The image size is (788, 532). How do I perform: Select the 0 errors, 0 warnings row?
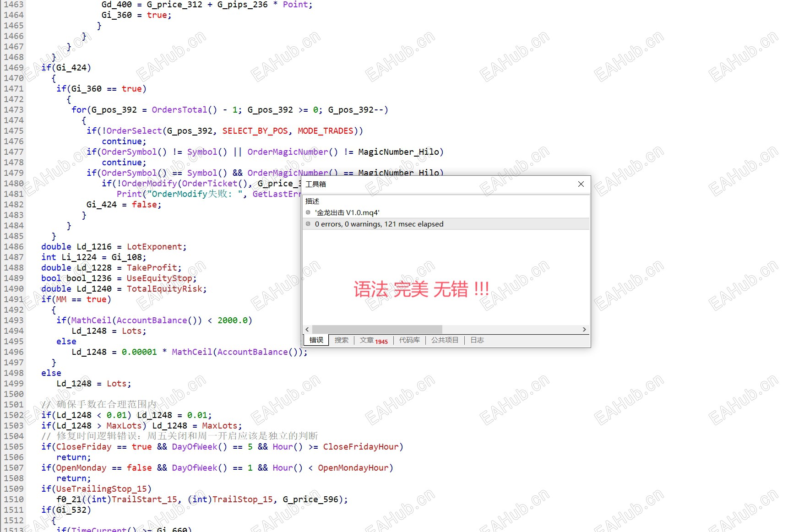click(x=446, y=224)
